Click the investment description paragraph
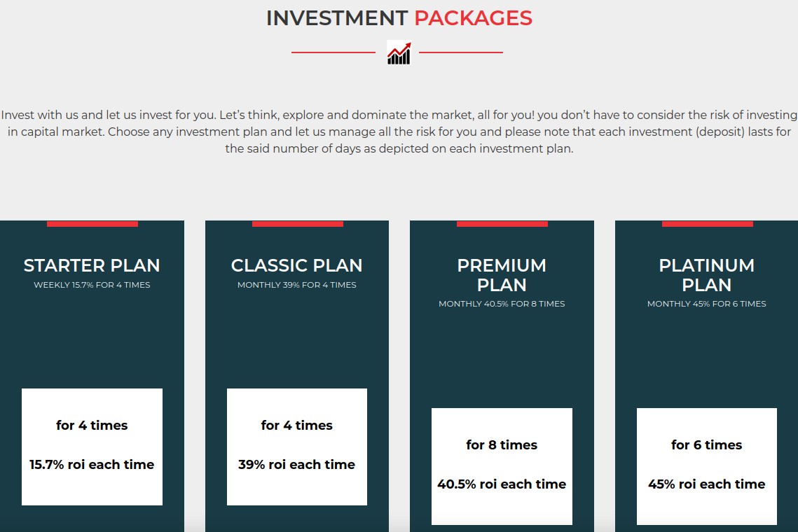The image size is (798, 532). [x=399, y=132]
